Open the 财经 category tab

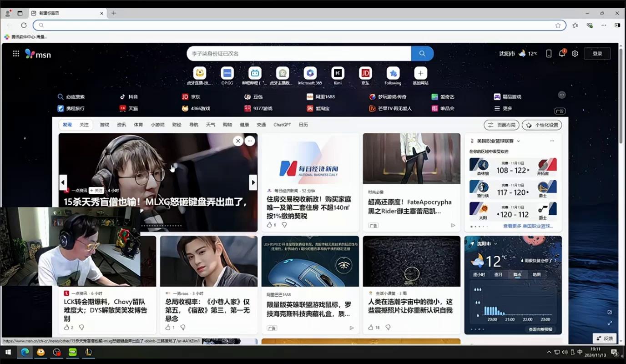(177, 125)
